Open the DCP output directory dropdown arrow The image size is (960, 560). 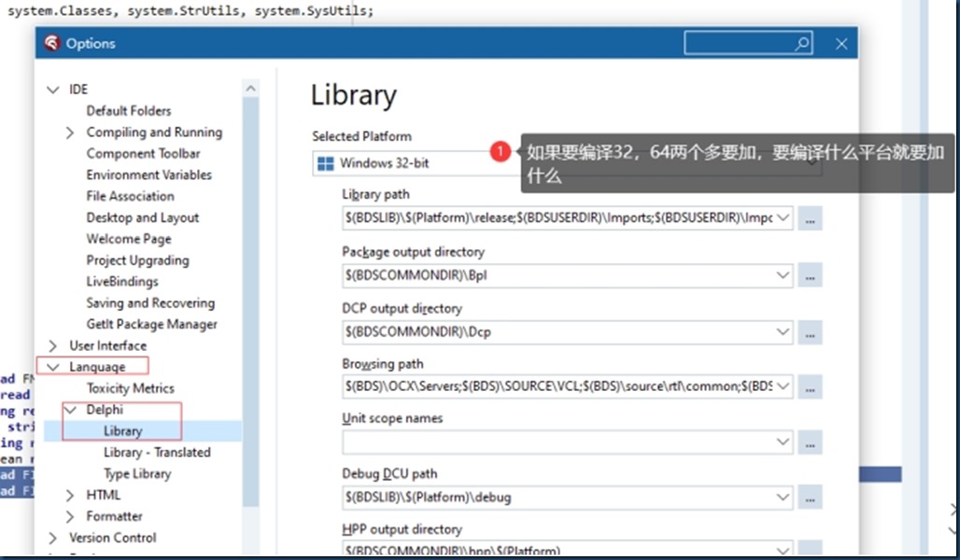click(x=784, y=331)
